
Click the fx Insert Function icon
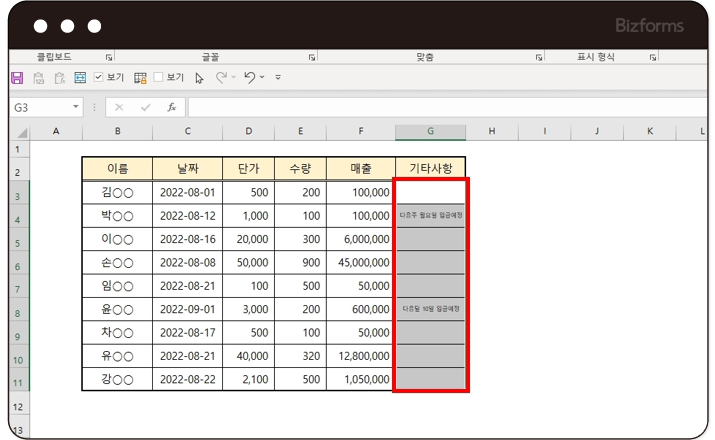pyautogui.click(x=171, y=107)
